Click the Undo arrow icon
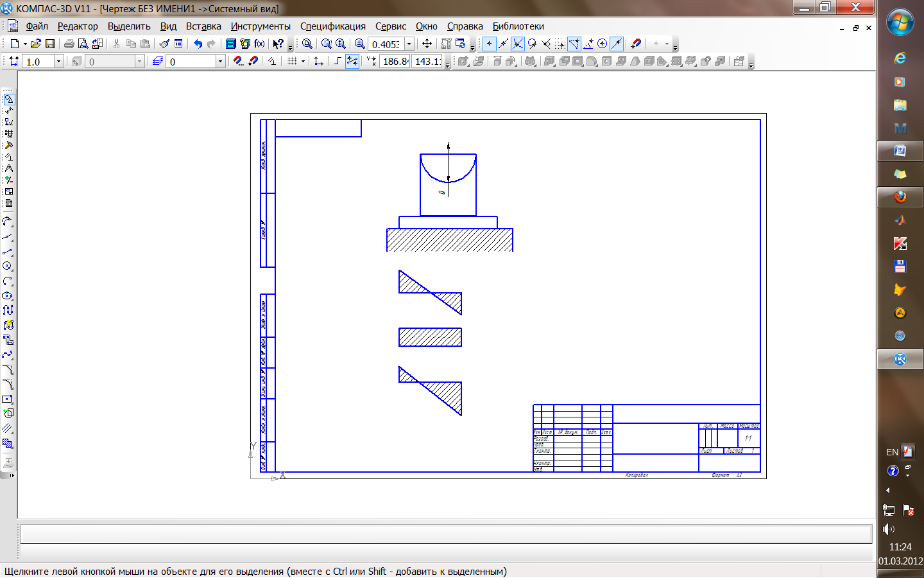 pos(198,44)
